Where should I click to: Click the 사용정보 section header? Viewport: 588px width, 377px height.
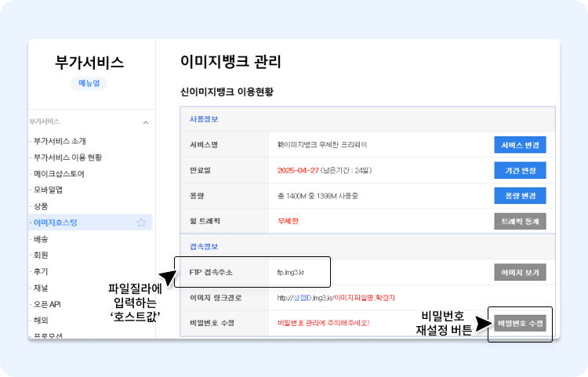[x=204, y=119]
